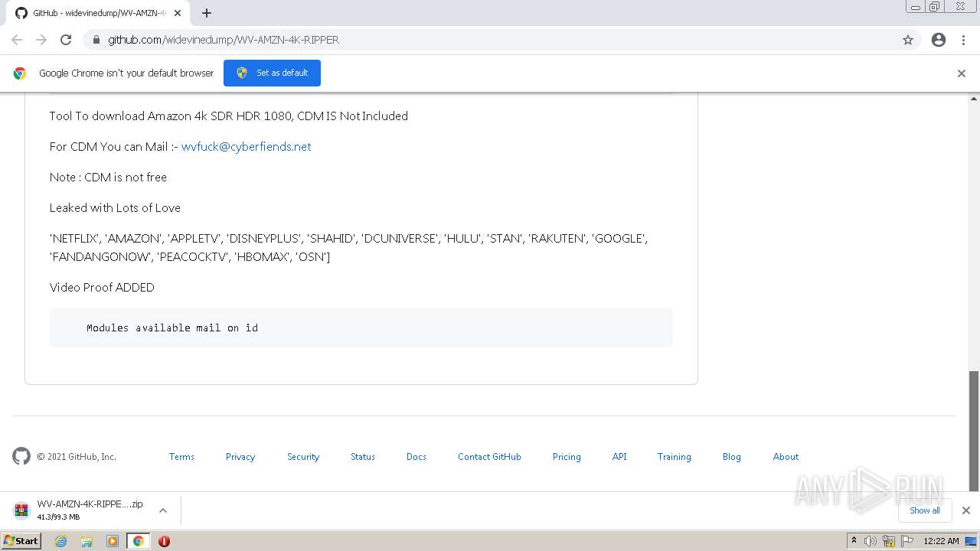Open the network tray icon
This screenshot has height=551, width=980.
coord(889,541)
